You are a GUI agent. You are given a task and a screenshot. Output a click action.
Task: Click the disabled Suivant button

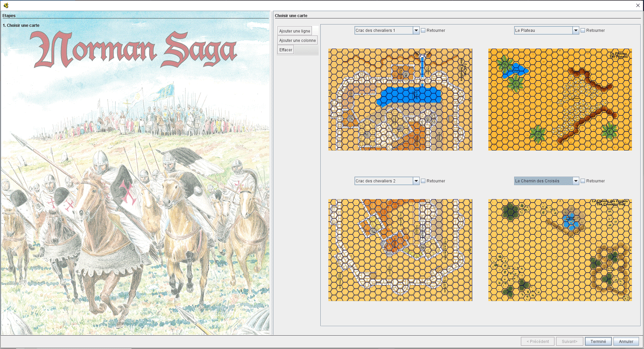point(570,341)
